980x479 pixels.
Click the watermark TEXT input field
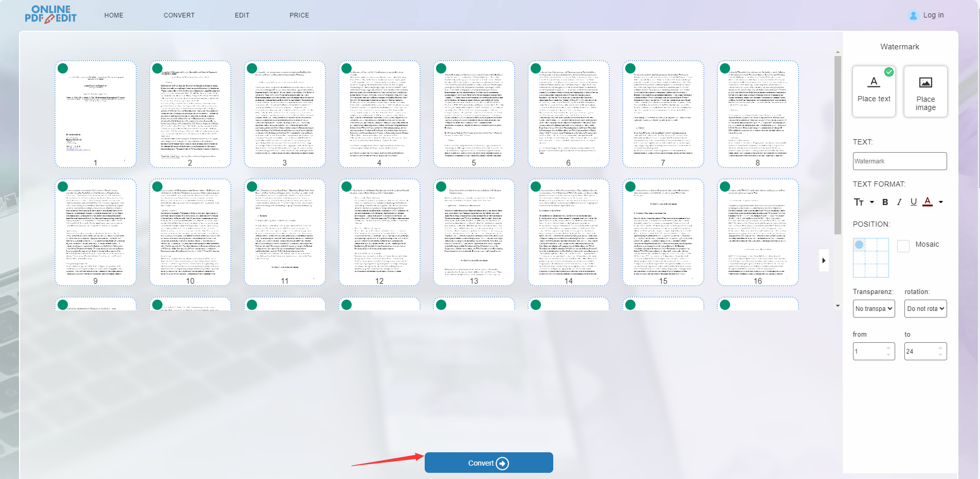pyautogui.click(x=899, y=161)
